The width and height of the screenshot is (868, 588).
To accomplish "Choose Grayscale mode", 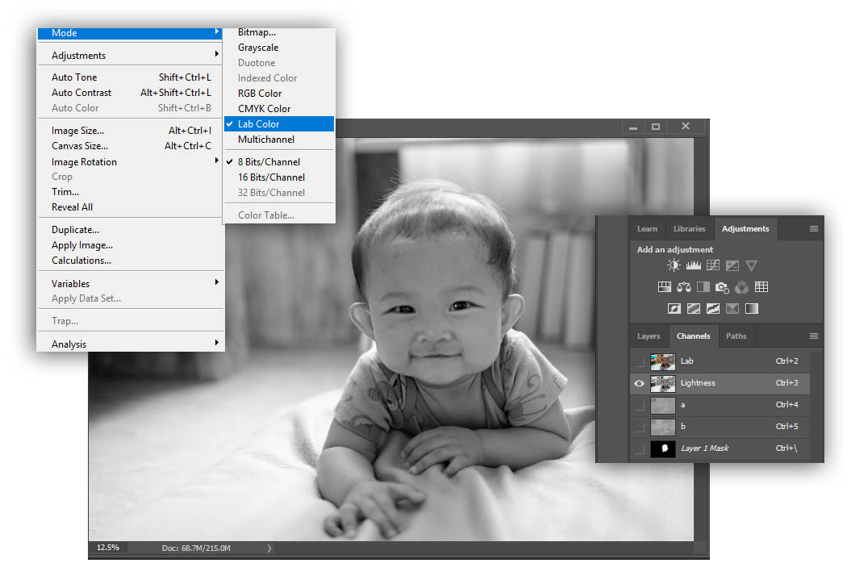I will (279, 48).
